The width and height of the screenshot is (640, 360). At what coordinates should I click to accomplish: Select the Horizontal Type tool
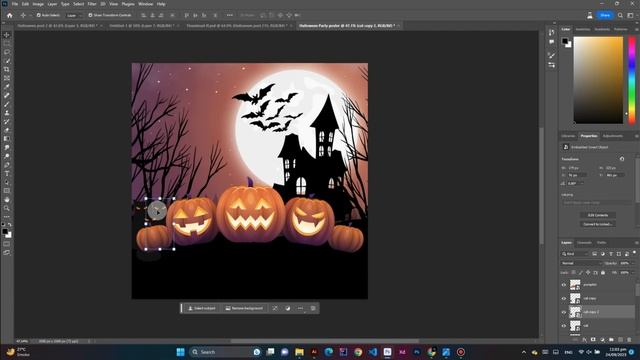7,173
